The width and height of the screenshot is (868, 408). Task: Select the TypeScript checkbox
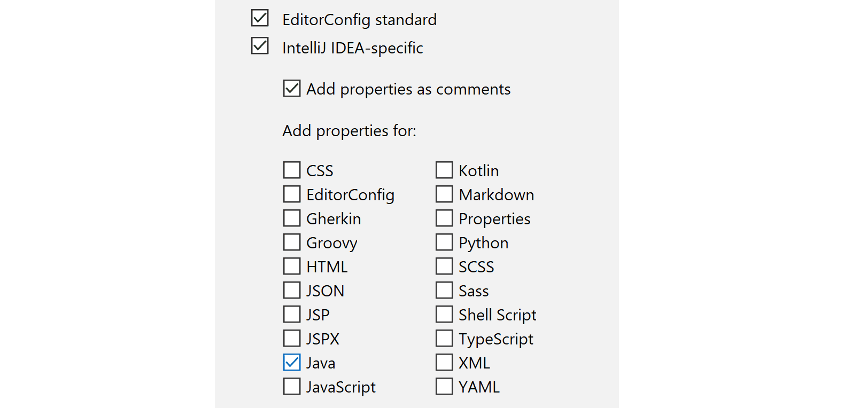(x=444, y=339)
